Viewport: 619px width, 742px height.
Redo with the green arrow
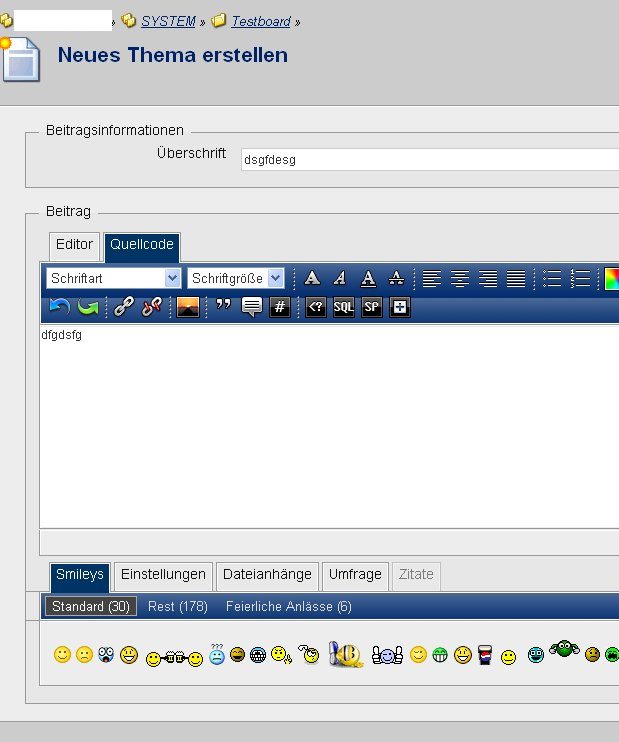[88, 307]
